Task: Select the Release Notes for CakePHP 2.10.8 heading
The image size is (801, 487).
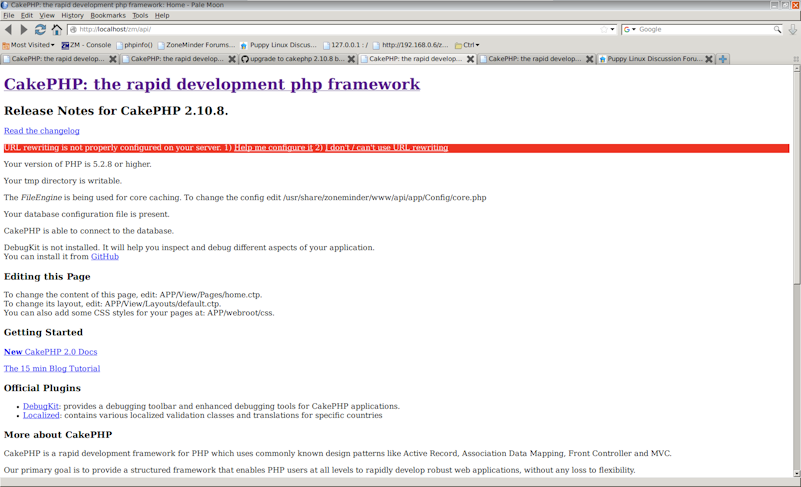Action: (x=116, y=111)
